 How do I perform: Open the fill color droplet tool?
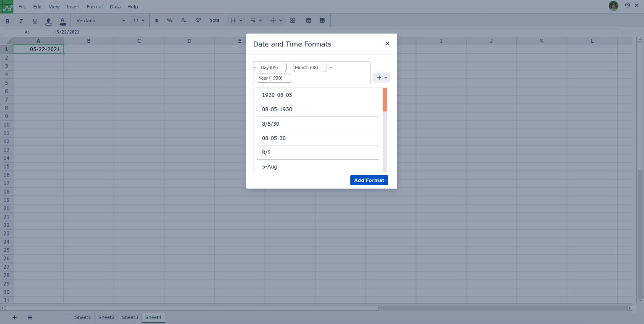(48, 21)
